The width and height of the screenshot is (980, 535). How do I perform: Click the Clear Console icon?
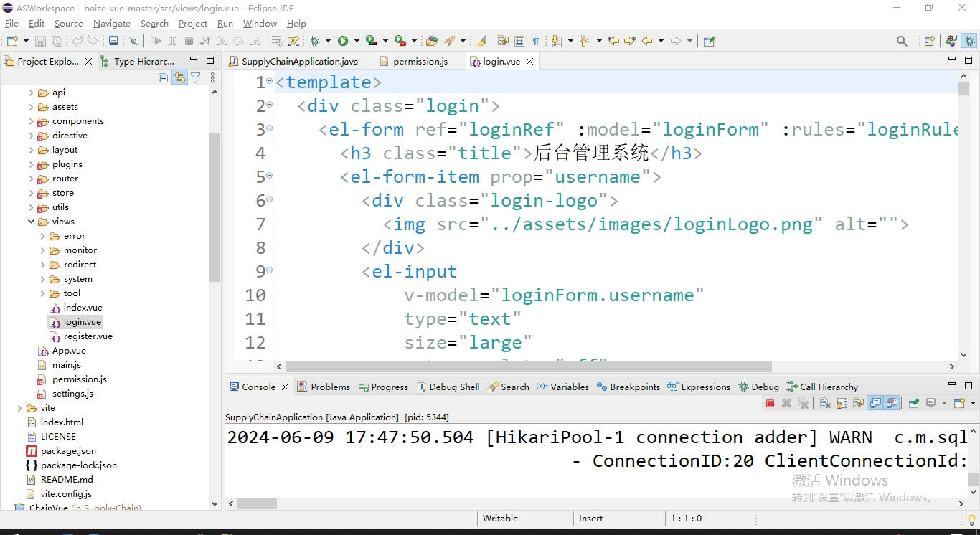coord(825,403)
